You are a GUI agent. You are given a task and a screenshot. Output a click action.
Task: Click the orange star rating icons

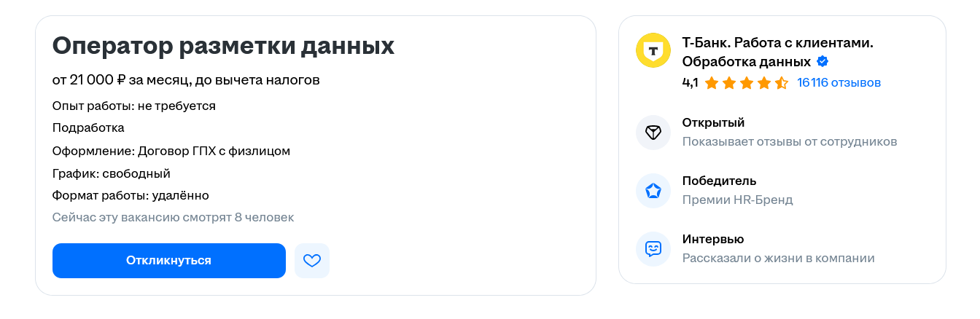coord(746,83)
